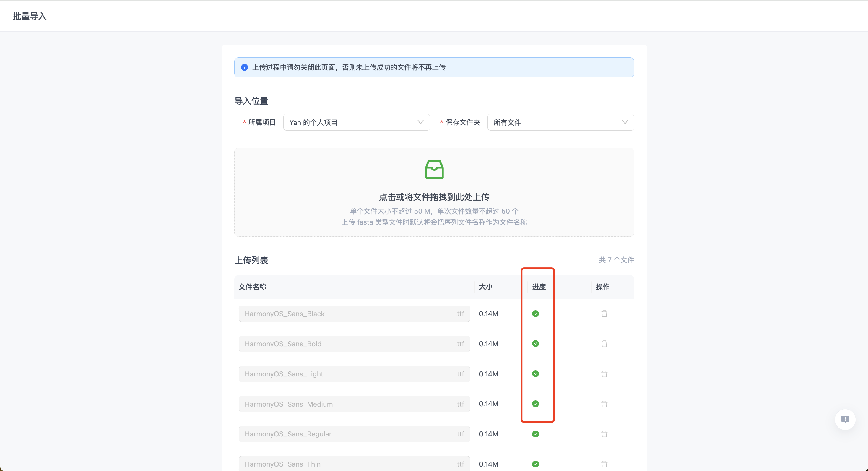Click the blue info icon in alert
The image size is (868, 471).
245,67
